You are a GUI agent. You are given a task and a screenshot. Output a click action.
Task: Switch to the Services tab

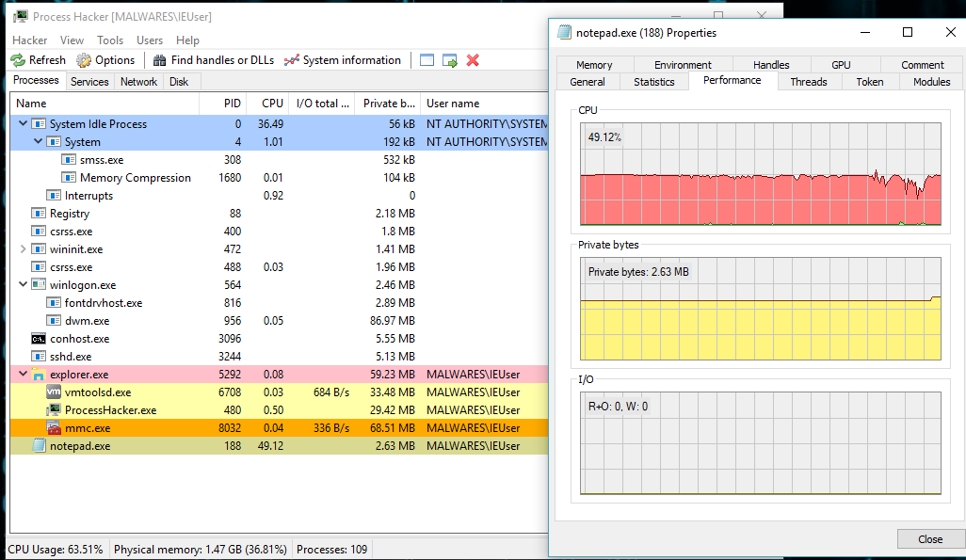[89, 82]
